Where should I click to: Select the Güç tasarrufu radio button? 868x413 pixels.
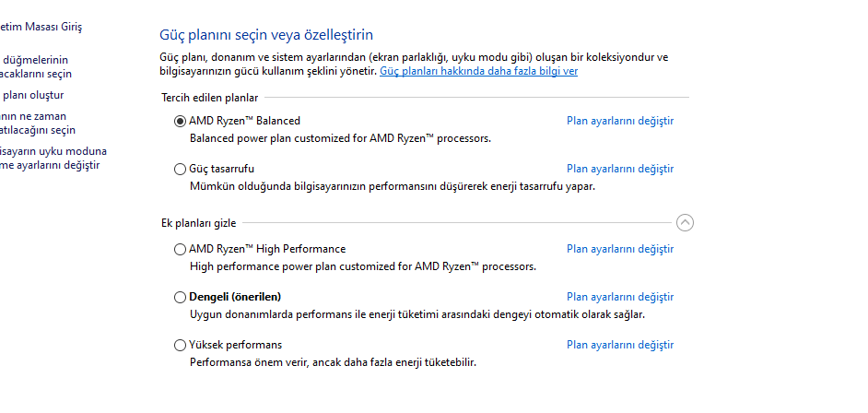[180, 169]
